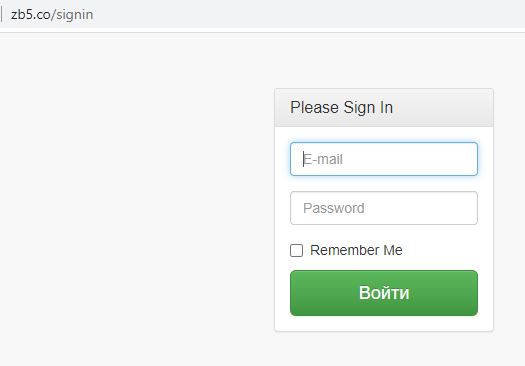Click into the Password field
525x366 pixels.
384,208
